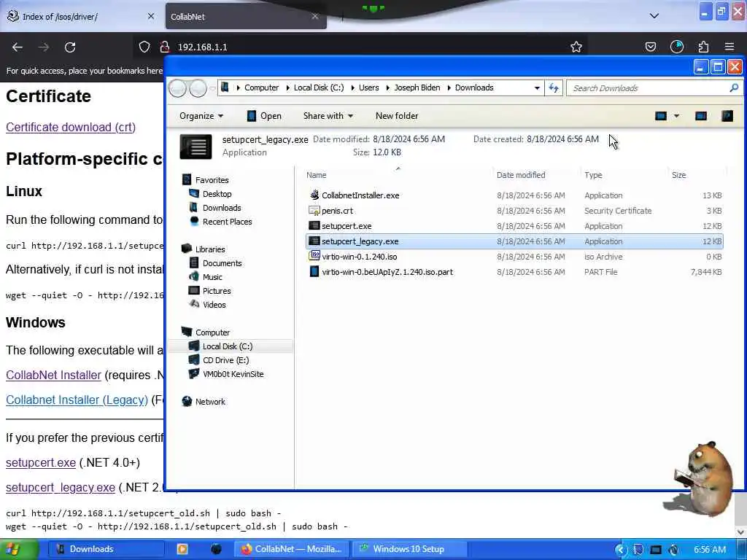Image resolution: width=747 pixels, height=560 pixels.
Task: Expand the arrow after Users in breadcrumb
Action: [x=387, y=87]
